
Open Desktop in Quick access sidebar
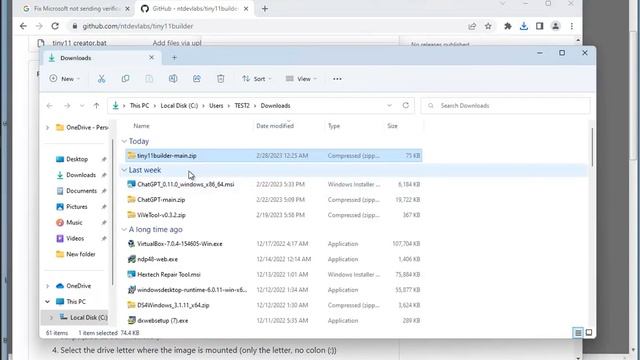tap(77, 159)
